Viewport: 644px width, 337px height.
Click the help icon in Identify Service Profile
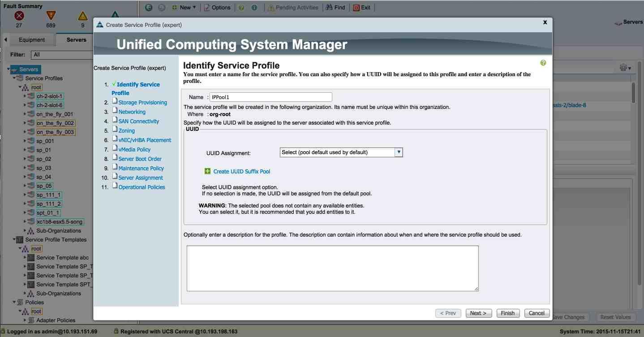coord(543,63)
